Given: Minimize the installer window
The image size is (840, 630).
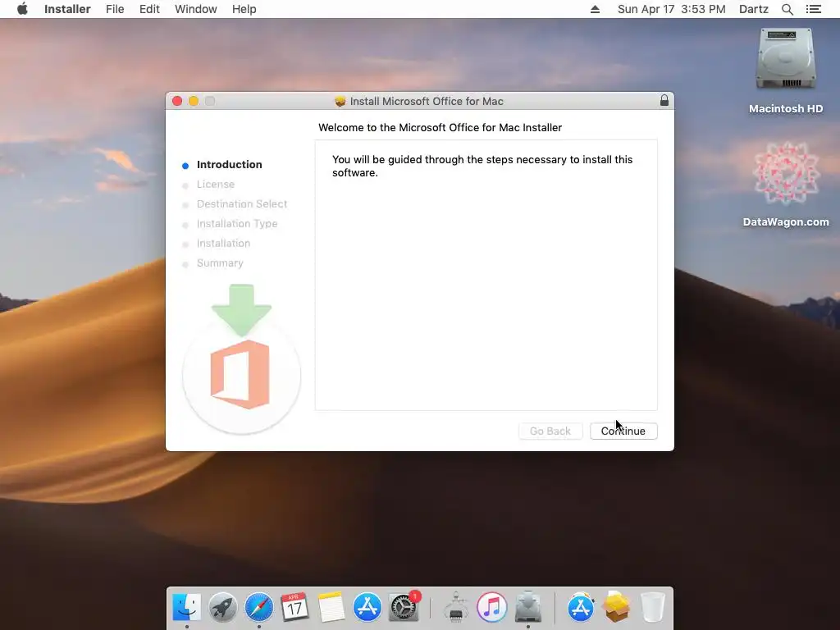Looking at the screenshot, I should 194,101.
